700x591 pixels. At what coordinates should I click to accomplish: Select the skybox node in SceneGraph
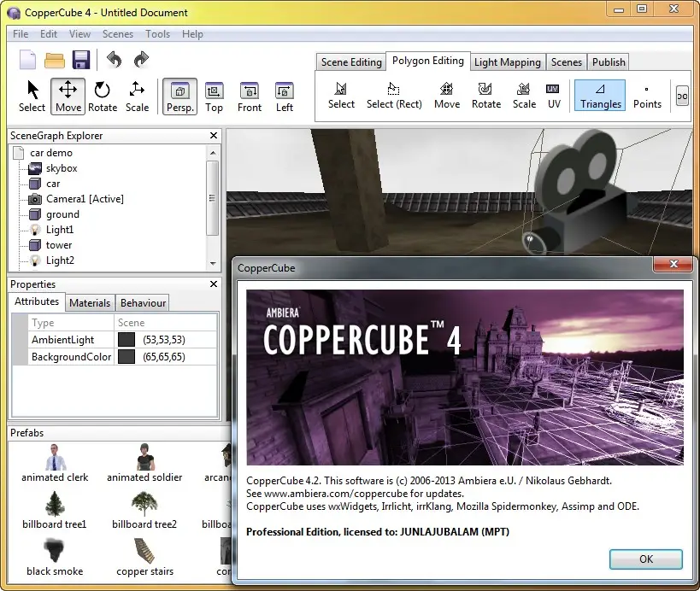coord(62,168)
